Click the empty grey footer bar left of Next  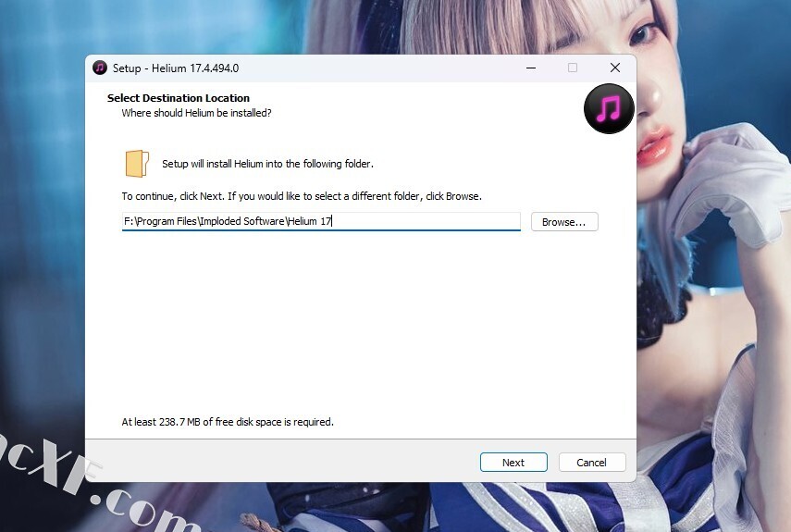click(x=278, y=462)
